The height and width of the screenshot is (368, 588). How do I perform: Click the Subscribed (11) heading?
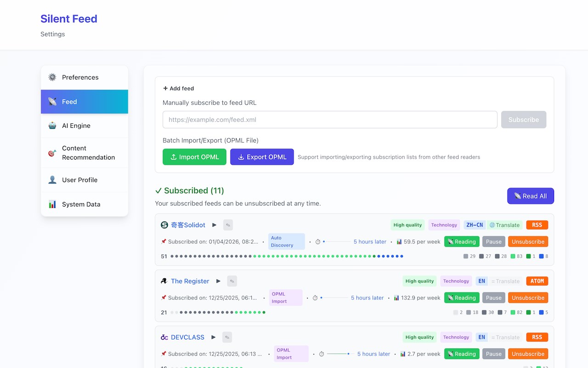[190, 190]
